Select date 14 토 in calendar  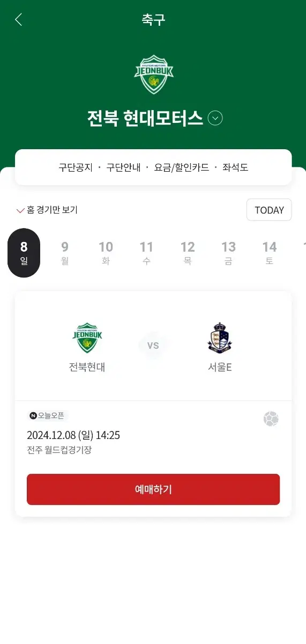point(269,253)
